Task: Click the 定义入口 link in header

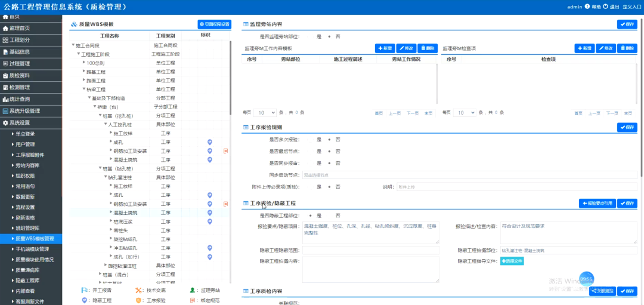Action: [632, 7]
